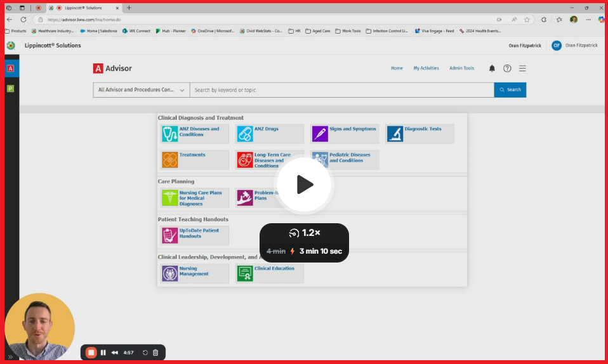Stop the recording with the orange stop button
Image resolution: width=608 pixels, height=364 pixels.
click(x=91, y=353)
